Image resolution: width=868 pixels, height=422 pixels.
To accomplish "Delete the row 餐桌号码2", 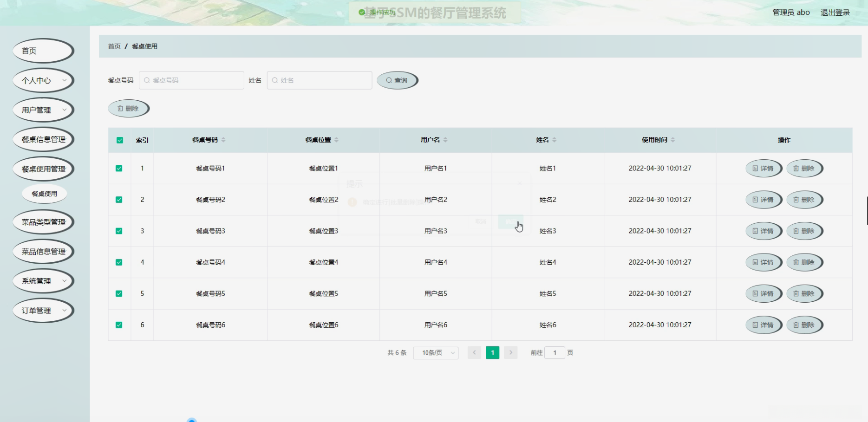I will click(804, 200).
